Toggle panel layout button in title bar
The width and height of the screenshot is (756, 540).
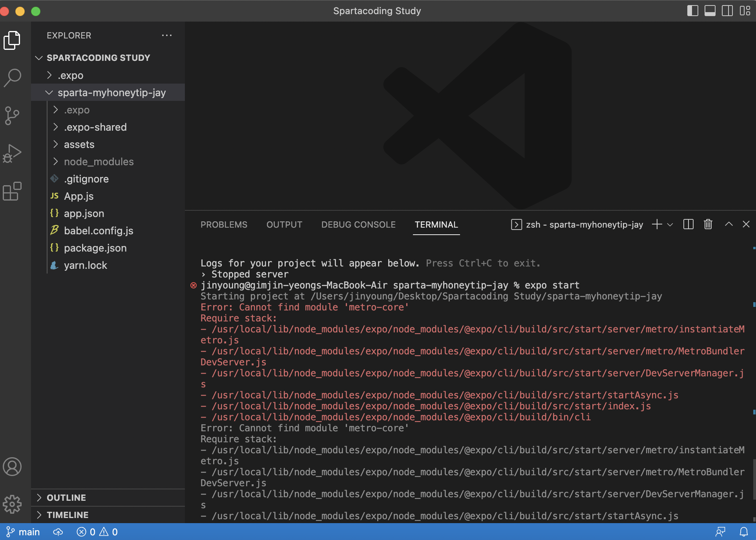tap(710, 11)
